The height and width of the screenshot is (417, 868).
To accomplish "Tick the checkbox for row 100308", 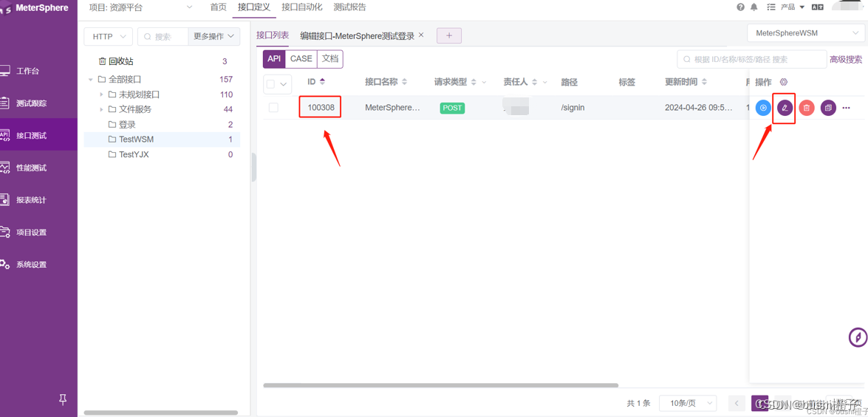I will point(273,108).
